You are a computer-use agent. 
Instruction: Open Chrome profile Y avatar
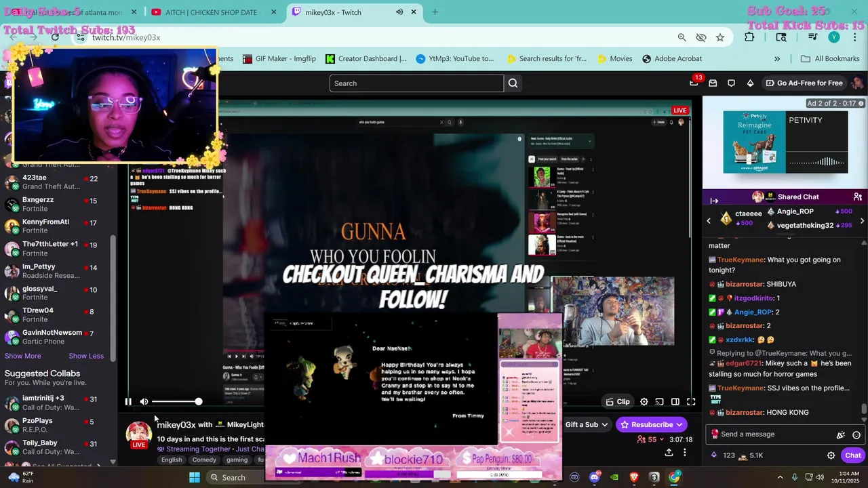[834, 37]
